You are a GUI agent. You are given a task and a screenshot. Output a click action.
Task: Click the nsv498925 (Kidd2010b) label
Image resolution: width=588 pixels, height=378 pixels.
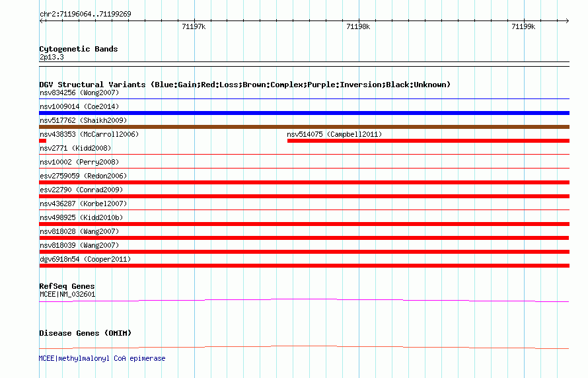(81, 217)
